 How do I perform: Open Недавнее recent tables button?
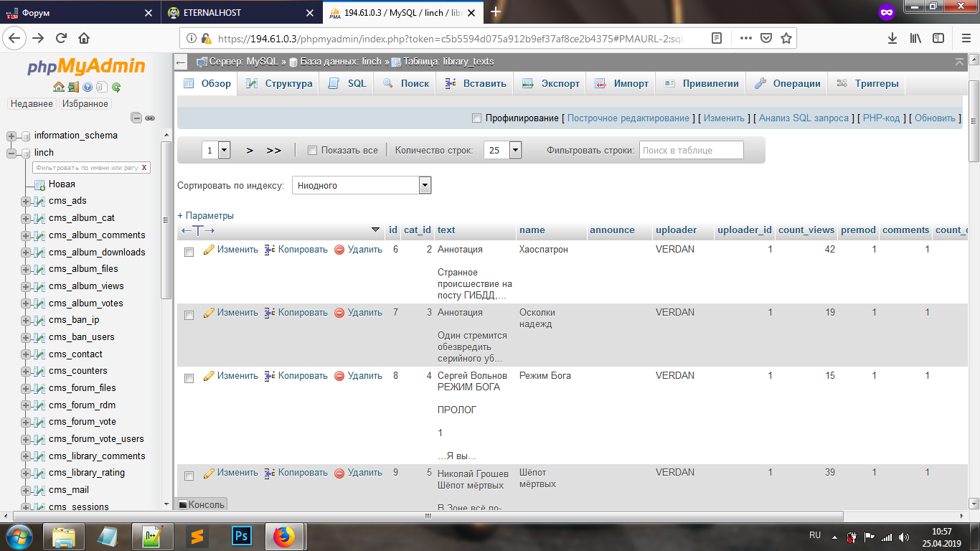pyautogui.click(x=32, y=104)
